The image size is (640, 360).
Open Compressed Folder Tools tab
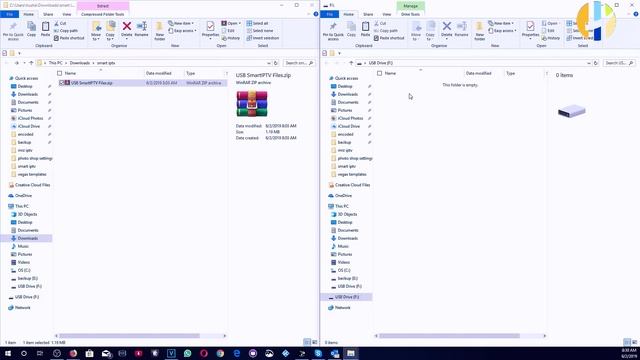point(102,14)
